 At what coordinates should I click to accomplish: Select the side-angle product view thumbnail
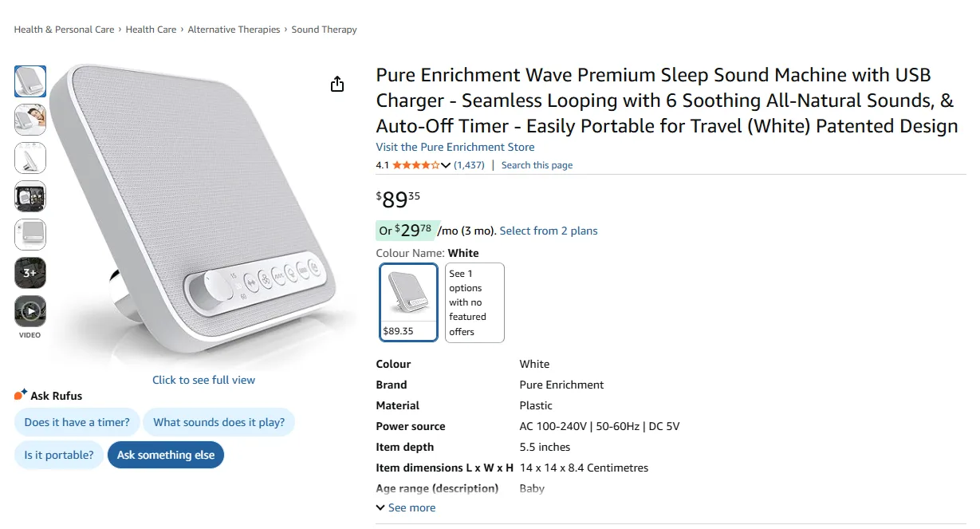(x=30, y=158)
